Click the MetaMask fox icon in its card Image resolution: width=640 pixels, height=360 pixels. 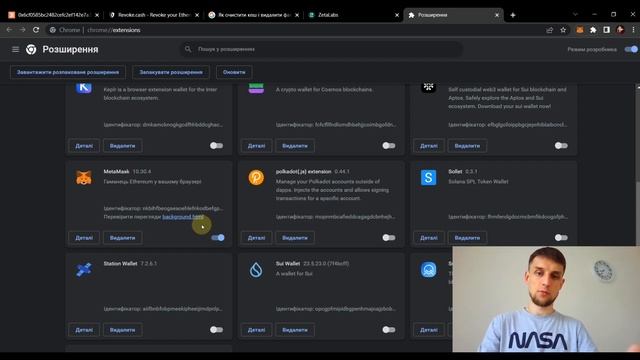[84, 178]
